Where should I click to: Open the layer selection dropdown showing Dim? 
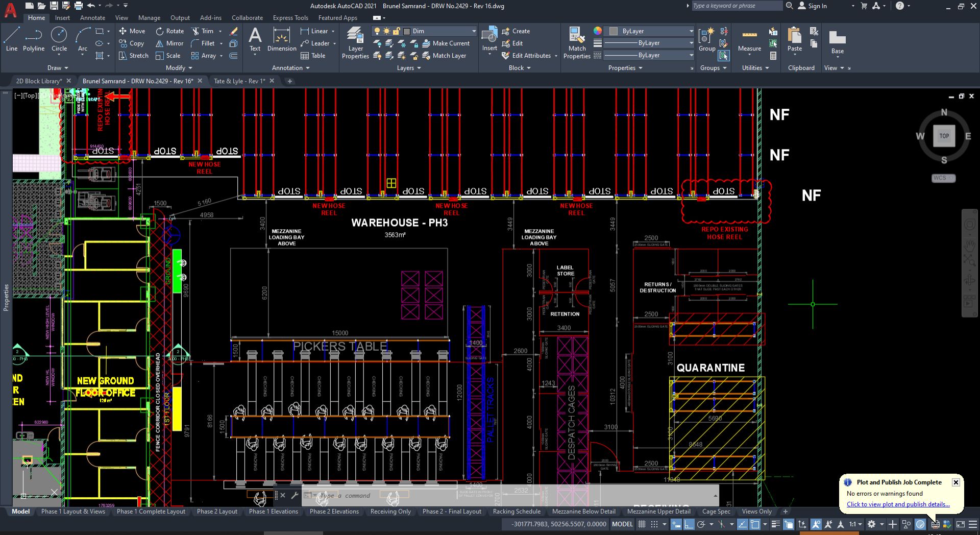pyautogui.click(x=474, y=31)
